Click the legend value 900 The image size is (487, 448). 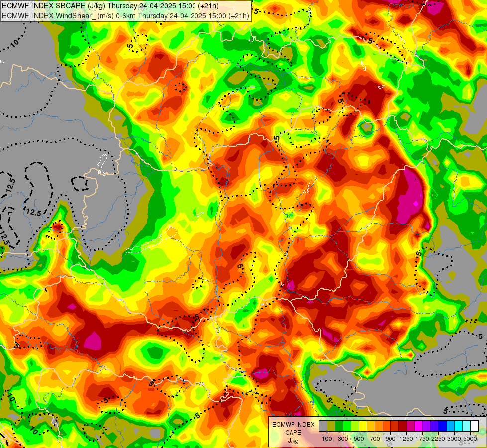click(390, 439)
